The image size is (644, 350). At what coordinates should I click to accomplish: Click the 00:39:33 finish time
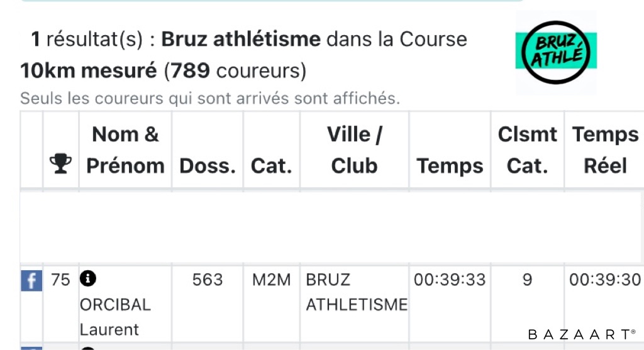tap(450, 280)
